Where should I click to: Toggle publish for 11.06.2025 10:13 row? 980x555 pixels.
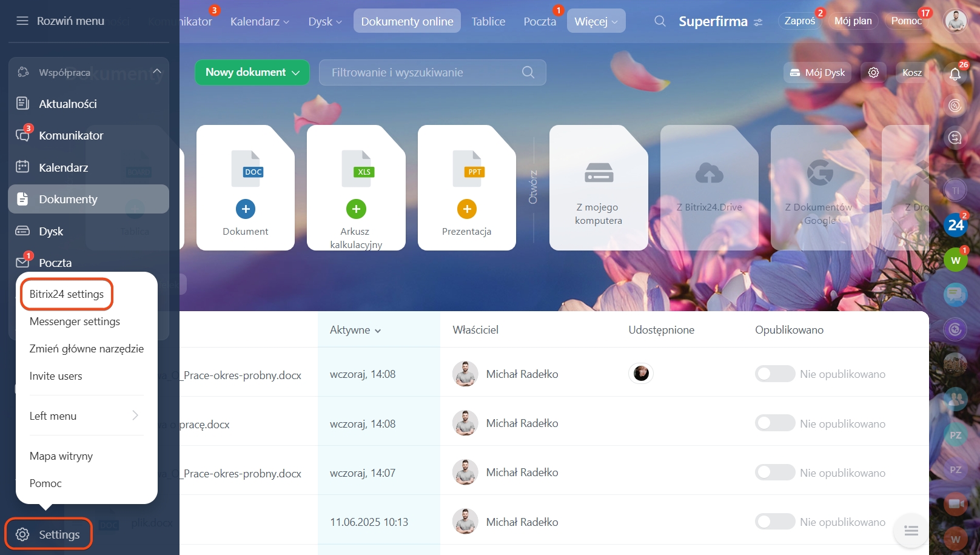point(774,522)
